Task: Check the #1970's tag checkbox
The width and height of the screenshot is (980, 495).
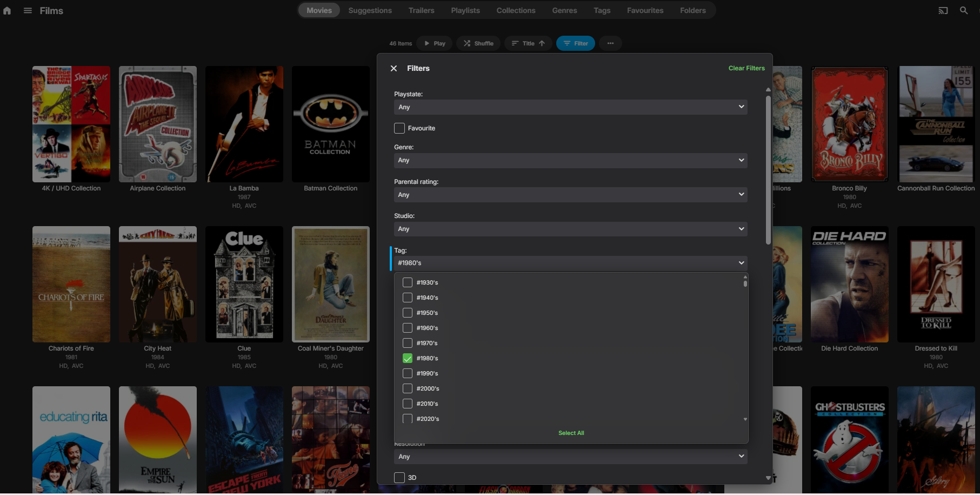Action: pyautogui.click(x=408, y=343)
